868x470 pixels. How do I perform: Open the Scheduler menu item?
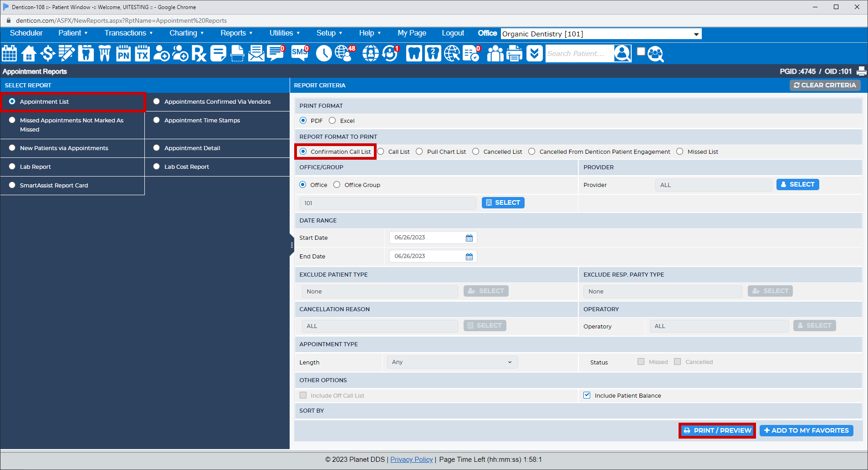(26, 33)
